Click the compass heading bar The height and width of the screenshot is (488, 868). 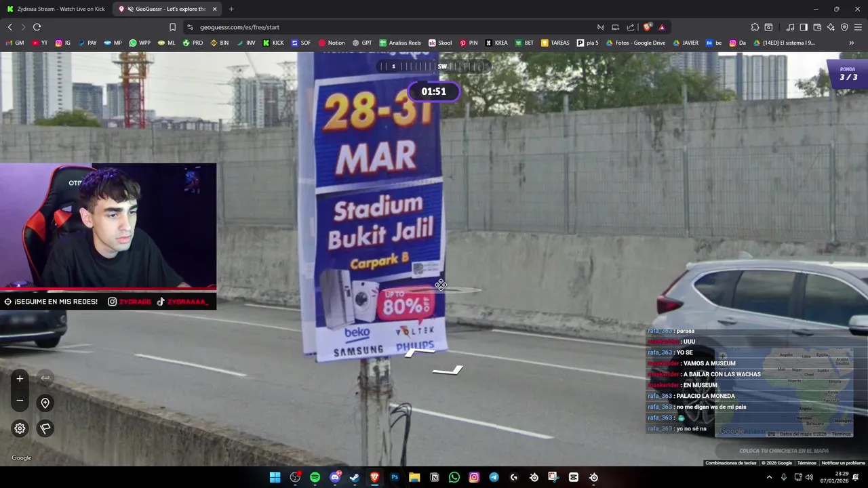[433, 66]
